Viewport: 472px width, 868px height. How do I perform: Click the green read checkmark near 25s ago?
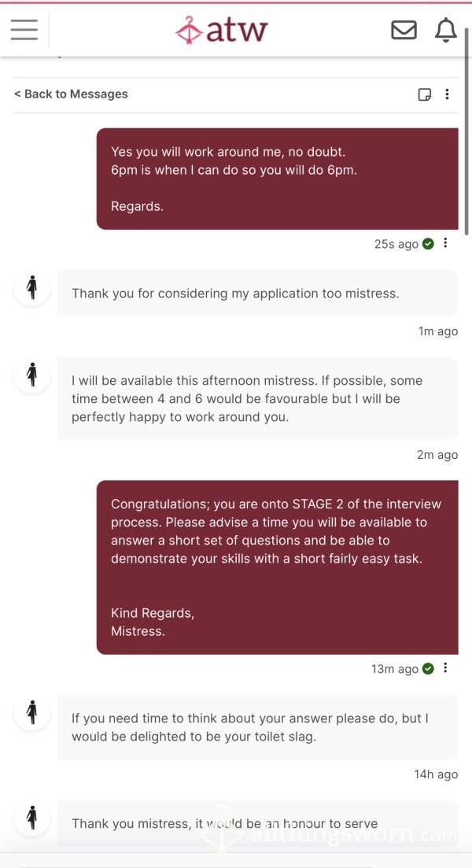[x=428, y=244]
